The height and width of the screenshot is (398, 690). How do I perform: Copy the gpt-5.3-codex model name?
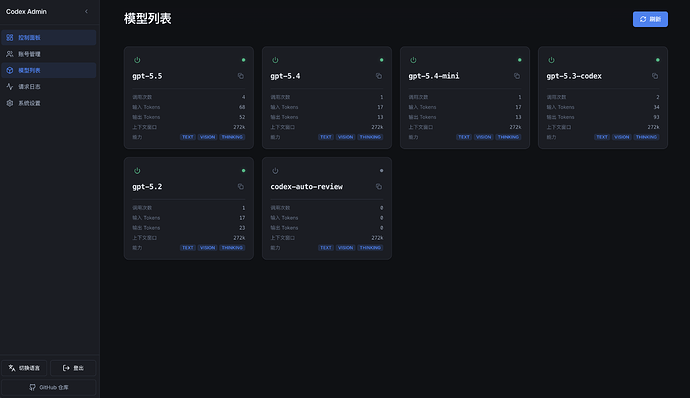(655, 76)
